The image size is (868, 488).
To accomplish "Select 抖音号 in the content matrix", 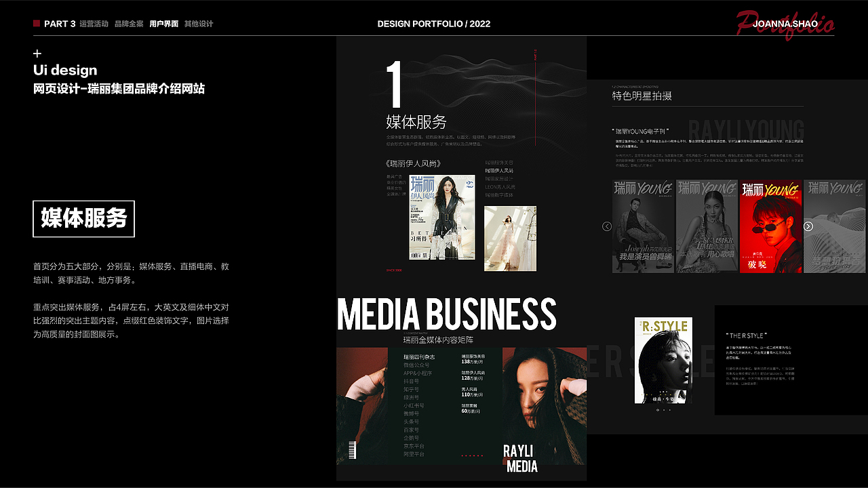I will click(412, 382).
